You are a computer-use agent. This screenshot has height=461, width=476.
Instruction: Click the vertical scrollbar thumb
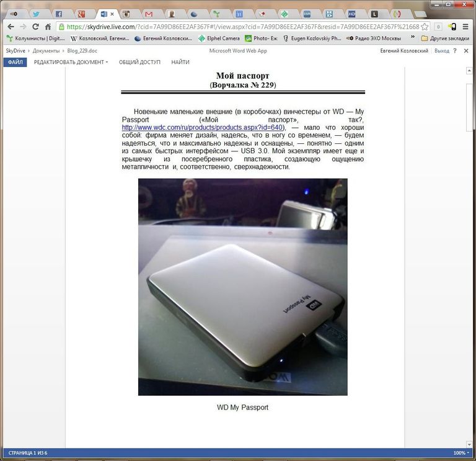(x=469, y=106)
